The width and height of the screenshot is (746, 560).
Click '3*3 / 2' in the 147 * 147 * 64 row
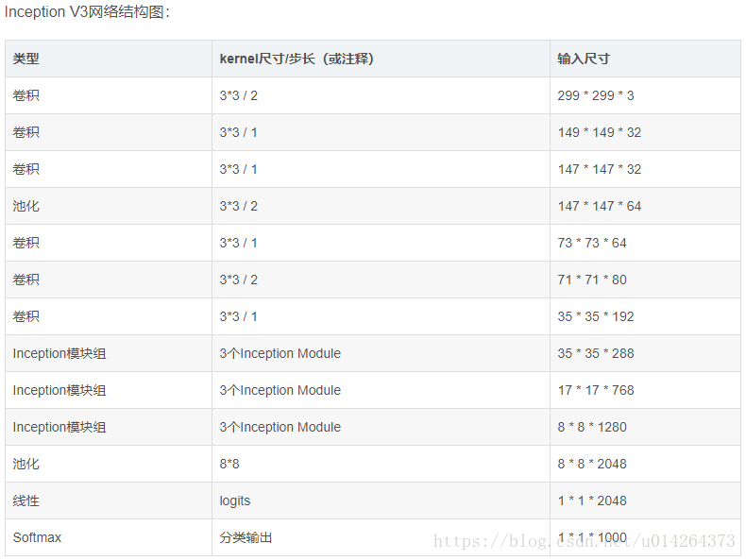[x=238, y=206]
